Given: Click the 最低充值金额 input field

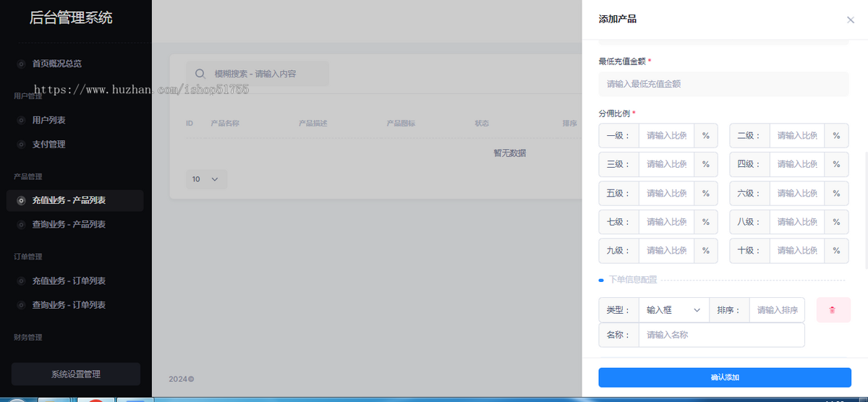Looking at the screenshot, I should tap(723, 84).
